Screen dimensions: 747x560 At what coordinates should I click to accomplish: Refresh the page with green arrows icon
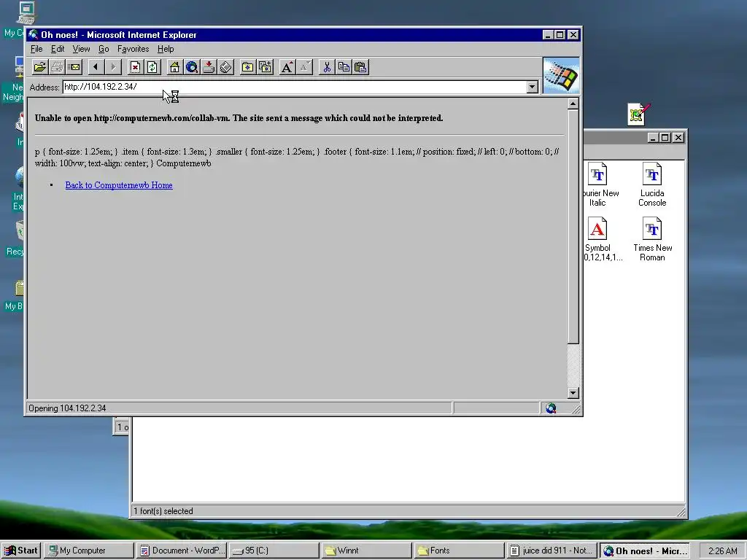pos(152,67)
